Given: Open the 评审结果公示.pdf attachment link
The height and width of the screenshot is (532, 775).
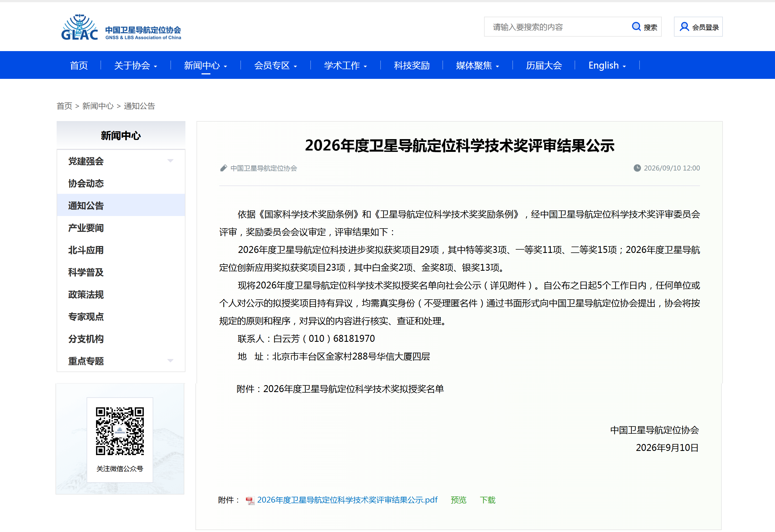Looking at the screenshot, I should click(347, 500).
